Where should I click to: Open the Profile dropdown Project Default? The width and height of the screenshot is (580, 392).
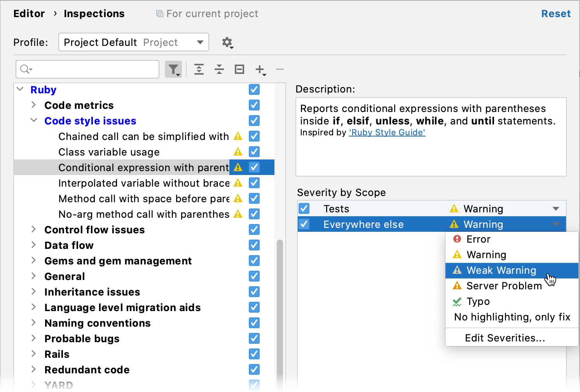coord(134,42)
